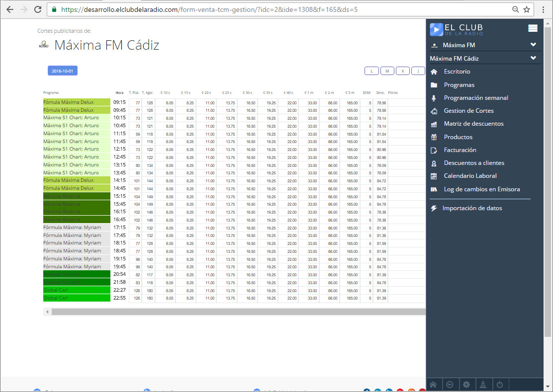Click the 22:55 hour cell

click(x=119, y=298)
